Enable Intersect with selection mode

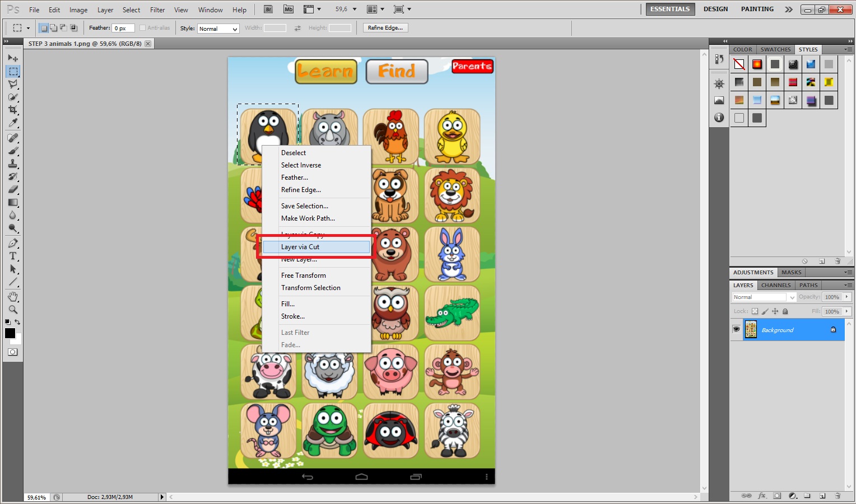click(x=73, y=28)
